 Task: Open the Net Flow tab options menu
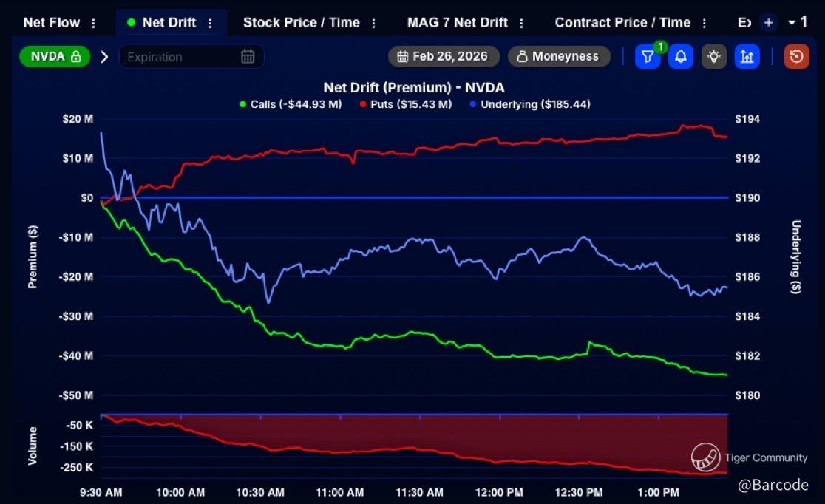pyautogui.click(x=93, y=23)
